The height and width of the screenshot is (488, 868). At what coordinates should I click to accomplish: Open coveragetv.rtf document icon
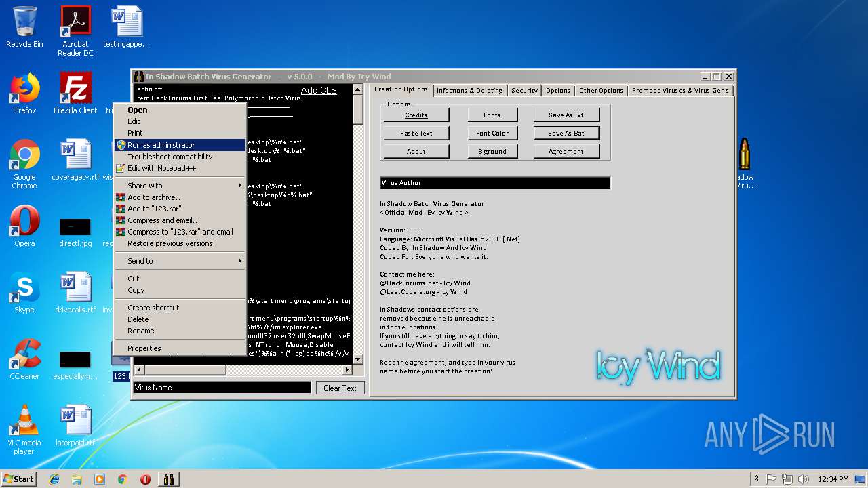click(75, 160)
